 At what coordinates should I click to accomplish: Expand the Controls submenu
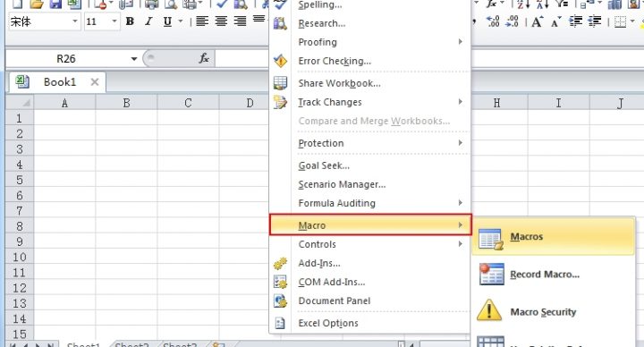tap(369, 244)
